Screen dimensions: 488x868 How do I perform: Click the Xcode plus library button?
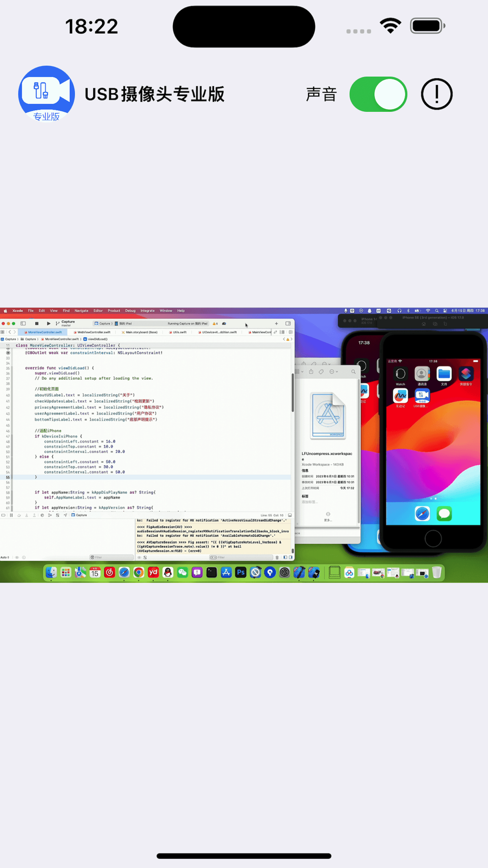(276, 323)
